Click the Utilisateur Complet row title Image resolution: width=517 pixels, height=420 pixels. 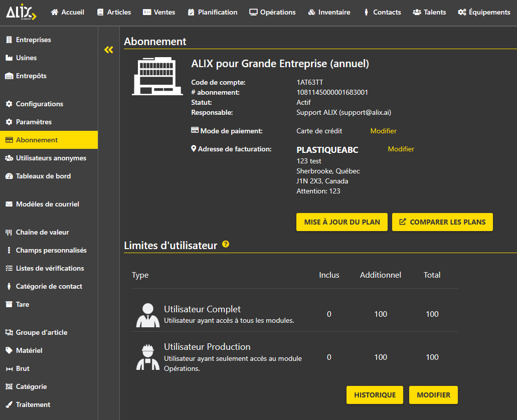(202, 309)
